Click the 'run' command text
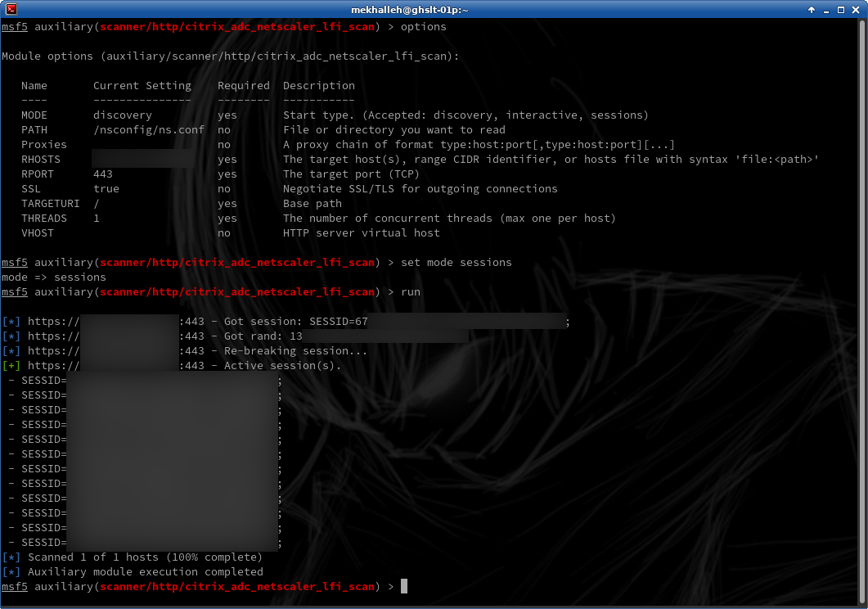This screenshot has height=609, width=868. click(411, 291)
